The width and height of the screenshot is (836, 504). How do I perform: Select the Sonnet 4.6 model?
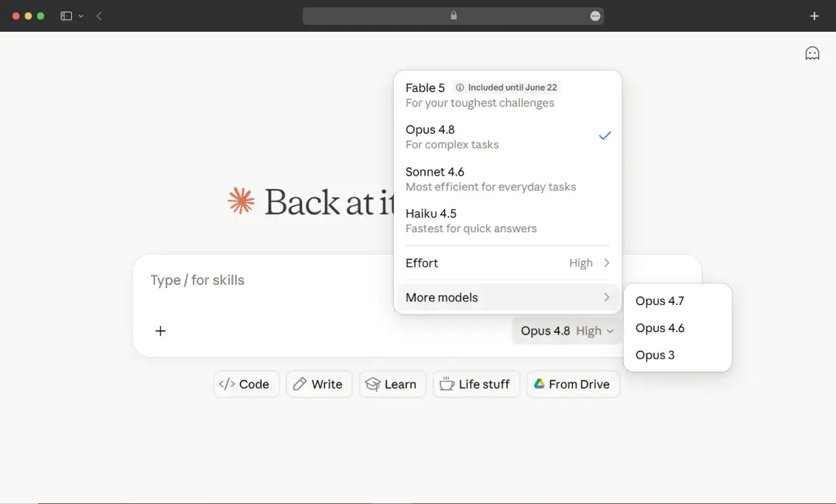508,179
